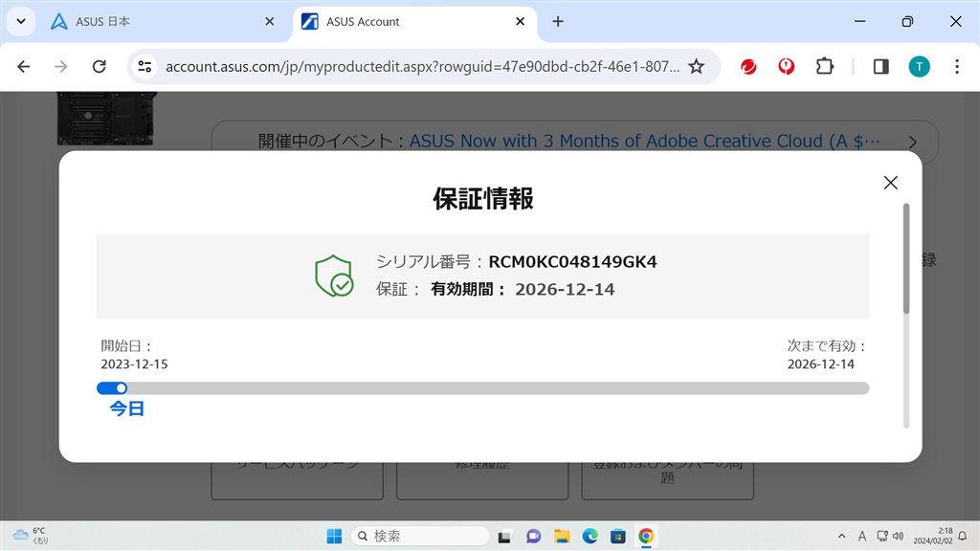
Task: Toggle the browser side panel
Action: point(881,66)
